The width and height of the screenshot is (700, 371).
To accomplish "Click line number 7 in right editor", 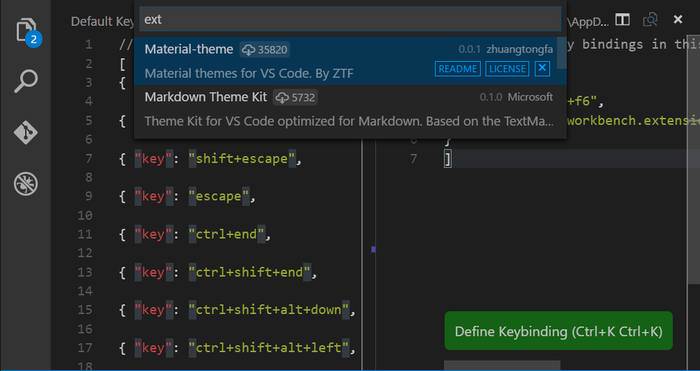I will click(x=413, y=158).
